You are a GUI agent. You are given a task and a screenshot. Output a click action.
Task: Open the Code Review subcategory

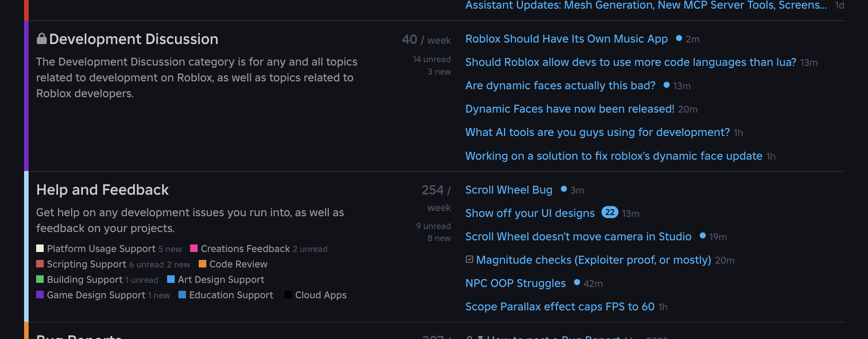(x=238, y=264)
